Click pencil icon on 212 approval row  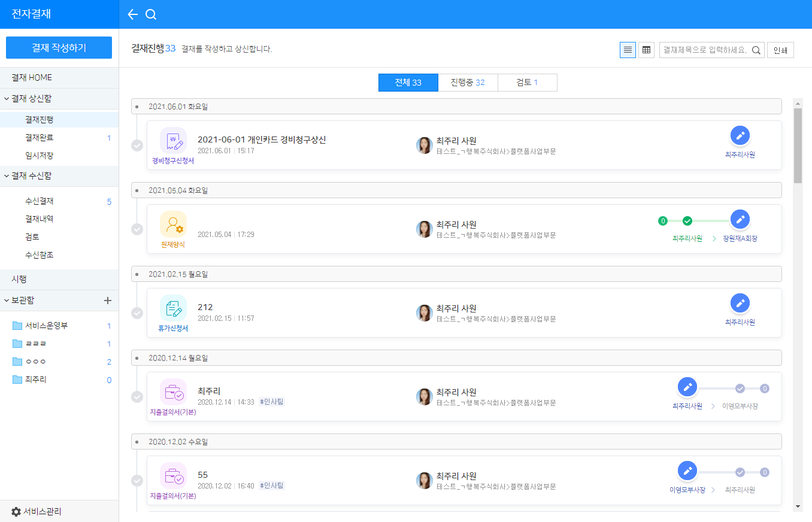740,304
